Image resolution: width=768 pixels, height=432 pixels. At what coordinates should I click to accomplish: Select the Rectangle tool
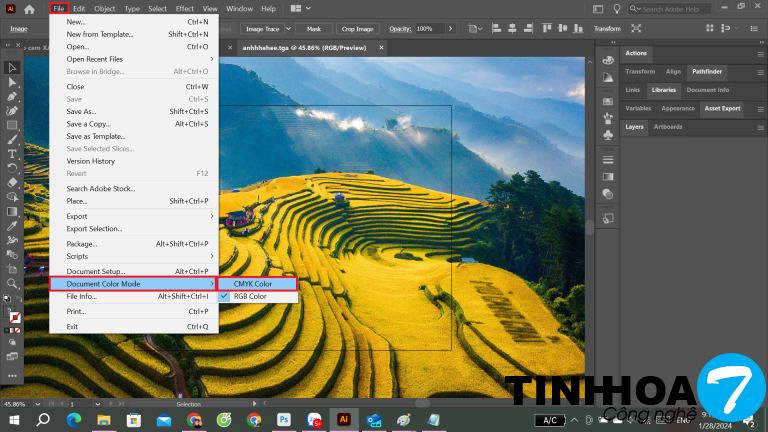(12, 126)
